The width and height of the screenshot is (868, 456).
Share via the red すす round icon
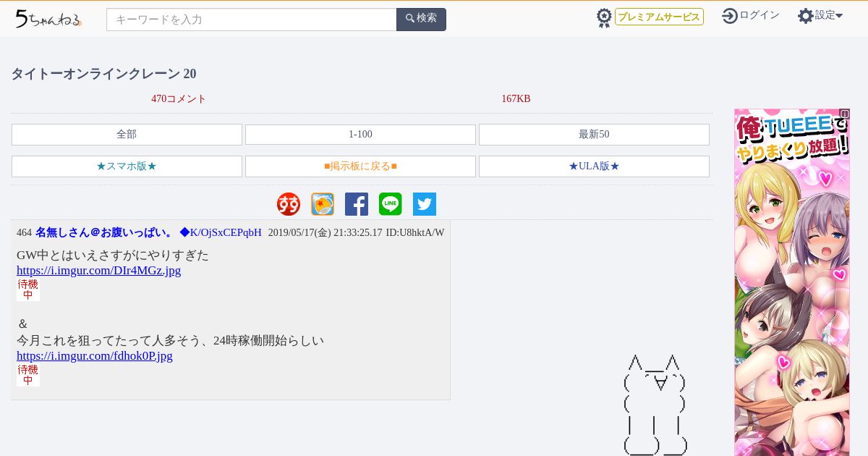289,204
